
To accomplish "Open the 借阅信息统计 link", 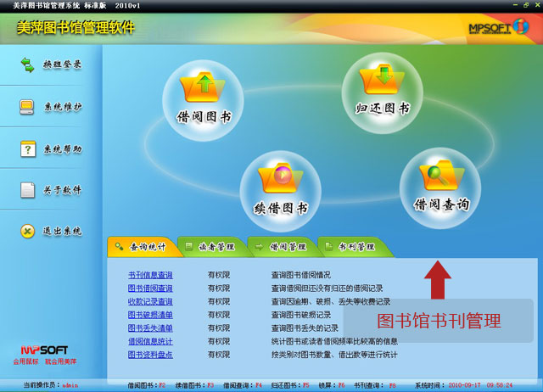I will click(150, 342).
